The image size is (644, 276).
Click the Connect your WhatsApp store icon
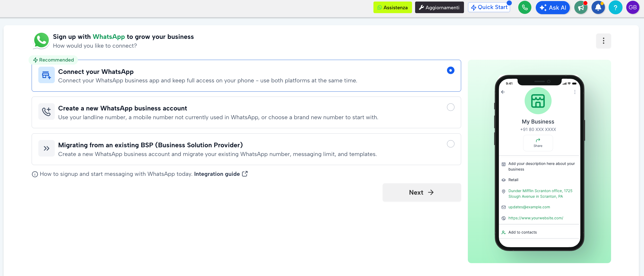[46, 75]
